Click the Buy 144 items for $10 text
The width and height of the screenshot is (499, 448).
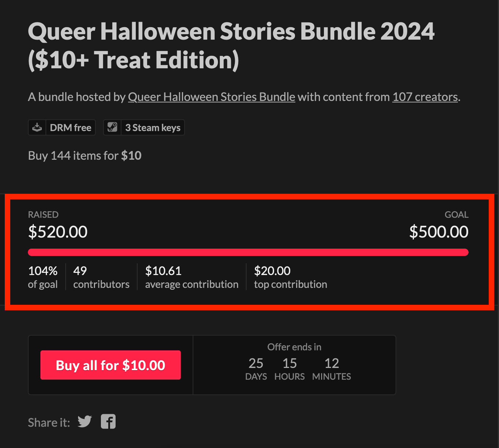85,156
